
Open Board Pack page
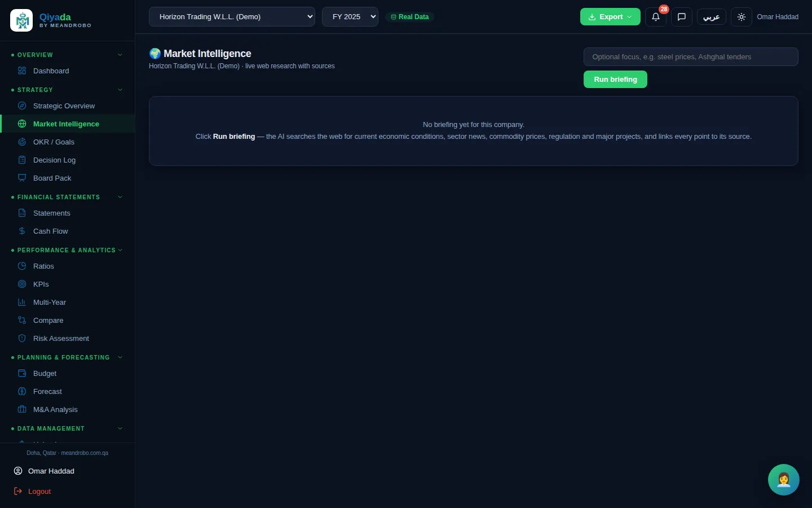click(x=68, y=178)
